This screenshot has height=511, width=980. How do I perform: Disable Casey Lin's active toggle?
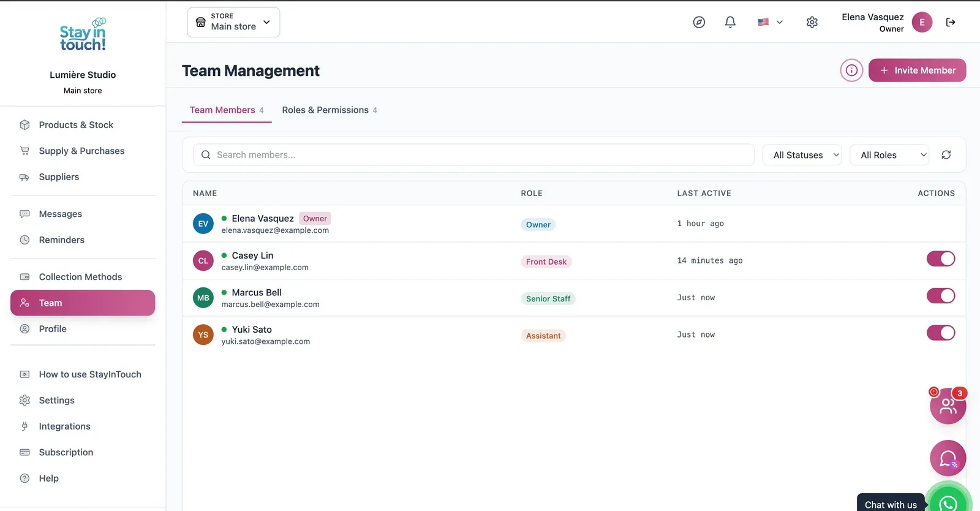941,259
